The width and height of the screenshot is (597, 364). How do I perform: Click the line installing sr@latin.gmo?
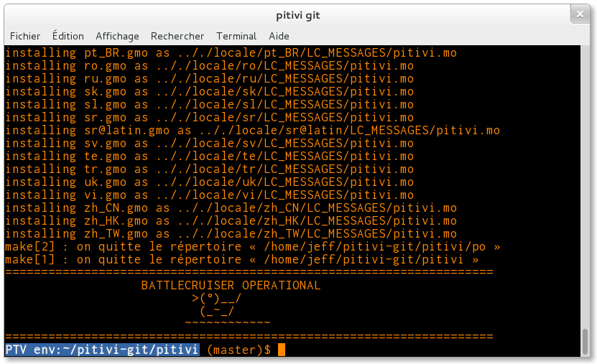[252, 131]
